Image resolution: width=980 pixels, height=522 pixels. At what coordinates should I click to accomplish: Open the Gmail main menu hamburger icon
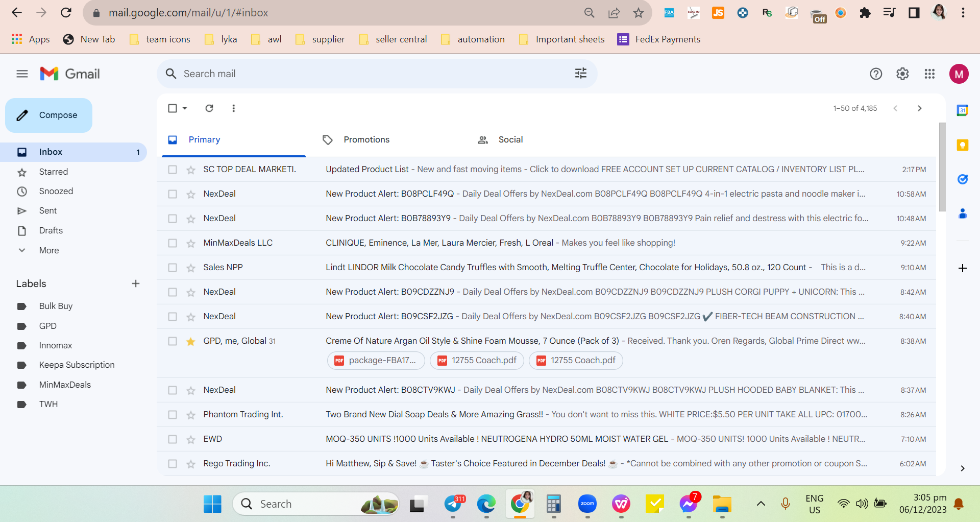(22, 74)
